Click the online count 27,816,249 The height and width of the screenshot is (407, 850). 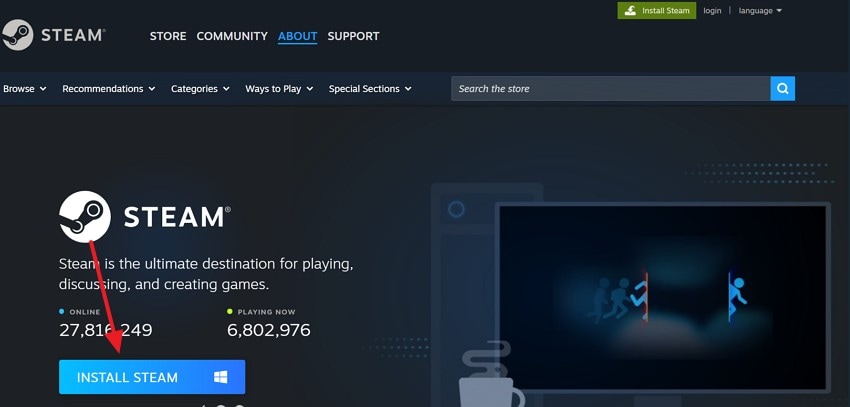(x=106, y=330)
